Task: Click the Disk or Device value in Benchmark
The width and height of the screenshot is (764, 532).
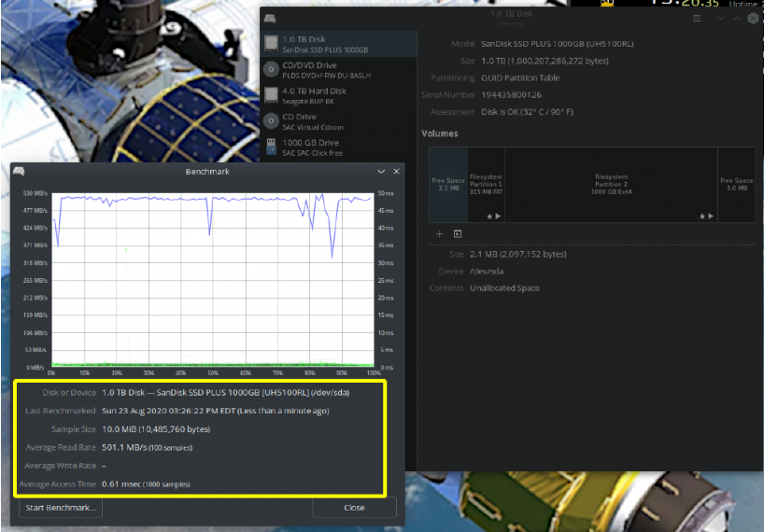Action: (x=226, y=392)
